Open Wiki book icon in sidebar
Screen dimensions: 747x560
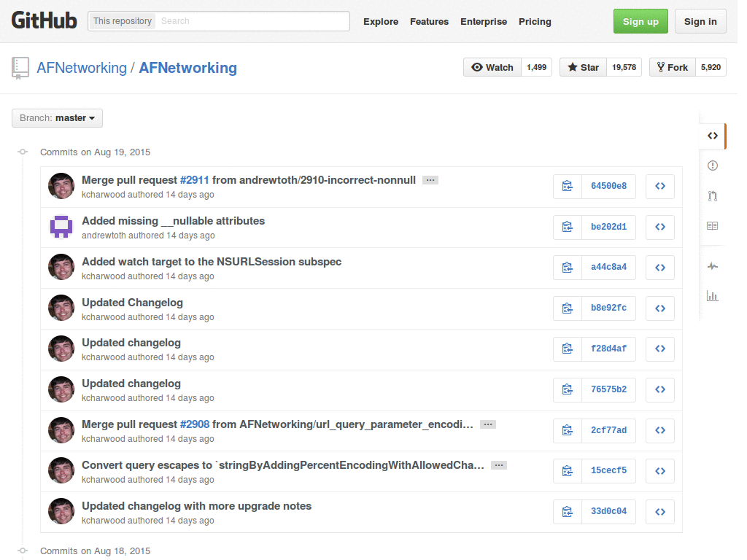(712, 226)
